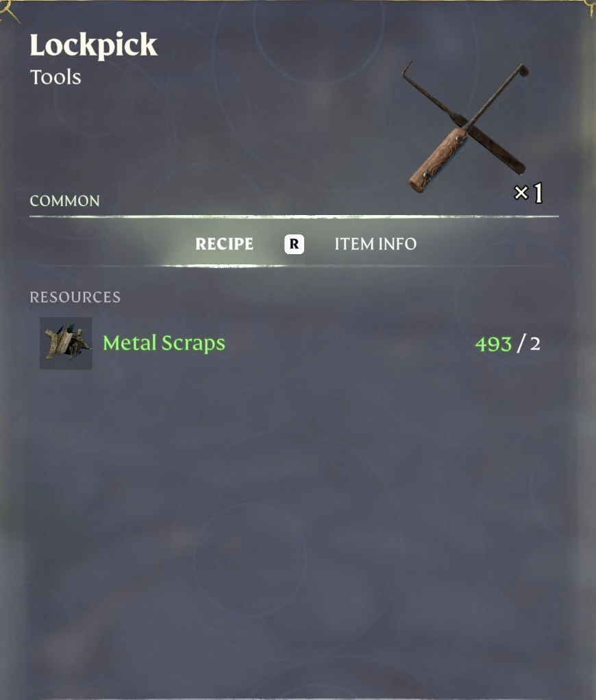The image size is (596, 700).
Task: Select the RECIPE tab
Action: pyautogui.click(x=224, y=244)
